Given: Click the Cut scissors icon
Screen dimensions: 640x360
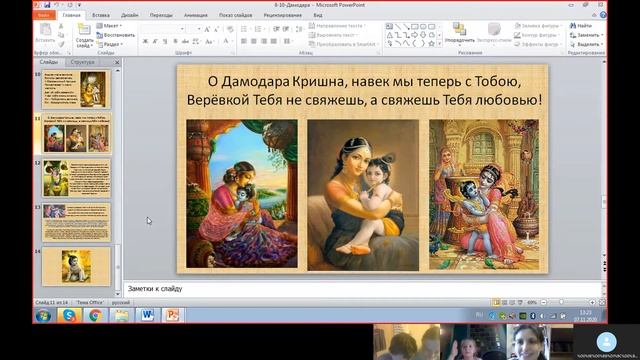Looking at the screenshot, I should 61,26.
